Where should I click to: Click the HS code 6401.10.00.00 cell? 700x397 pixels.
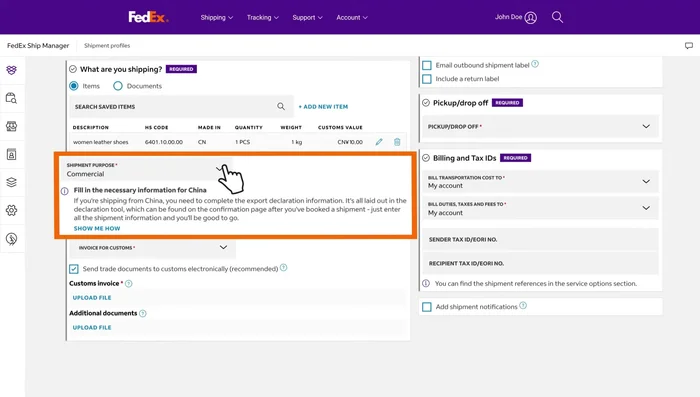pos(163,142)
